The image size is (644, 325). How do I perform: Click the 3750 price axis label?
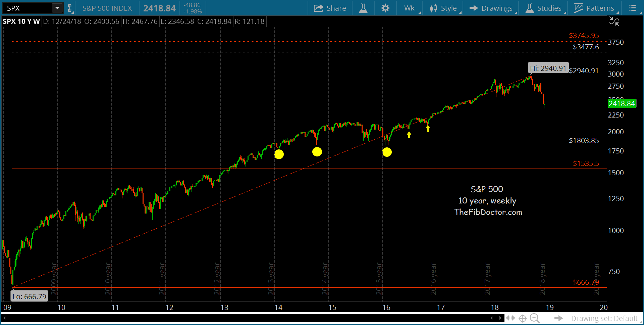click(x=616, y=42)
